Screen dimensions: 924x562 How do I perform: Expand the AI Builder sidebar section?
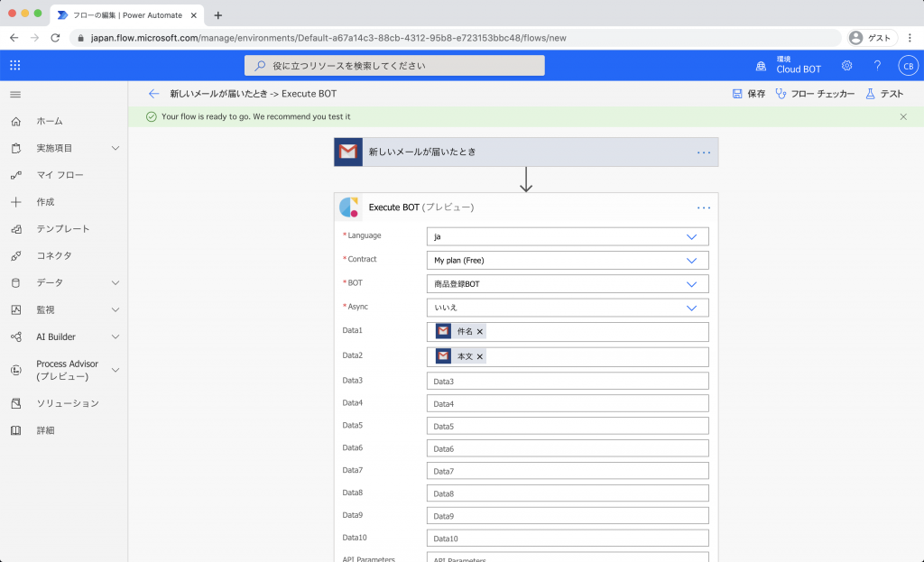click(x=115, y=337)
